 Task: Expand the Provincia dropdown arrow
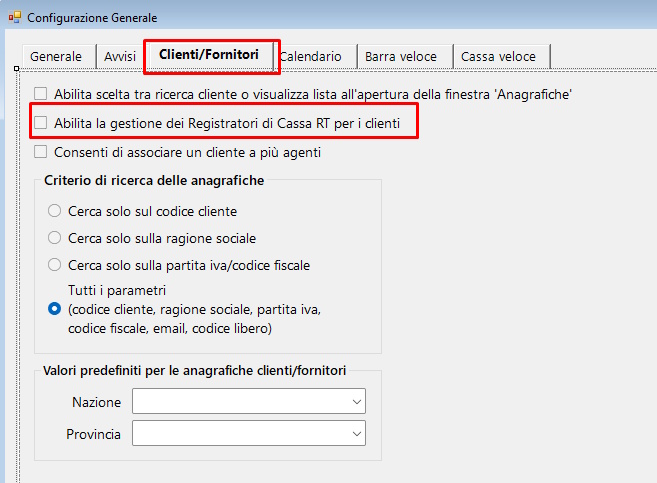point(357,434)
